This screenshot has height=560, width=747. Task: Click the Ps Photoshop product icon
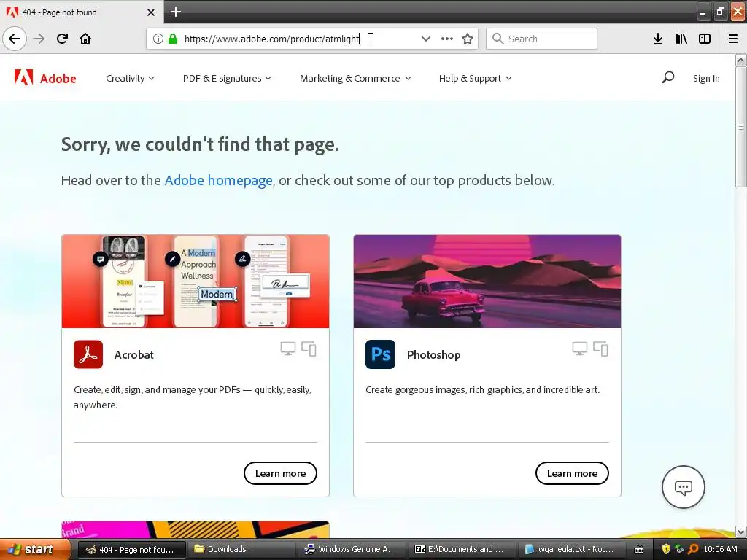pos(380,354)
